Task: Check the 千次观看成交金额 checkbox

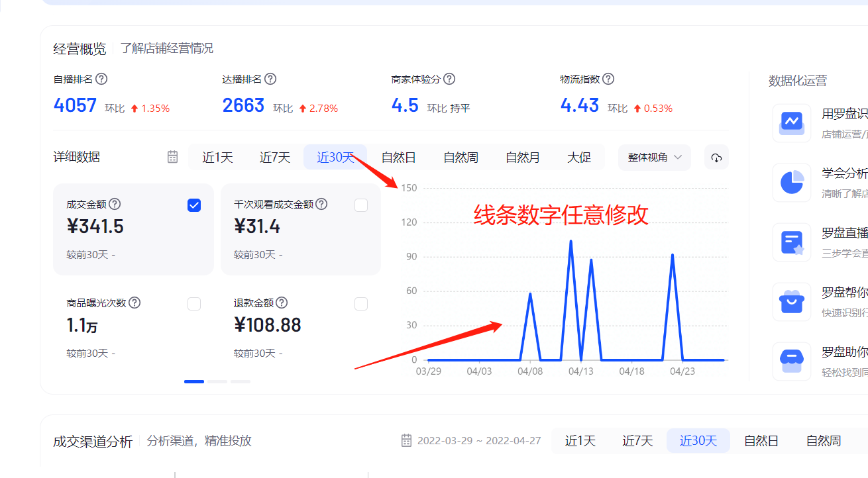Action: pyautogui.click(x=361, y=205)
